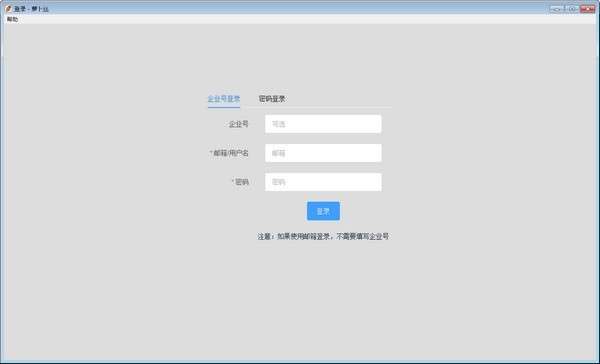
Task: Click the app icon in the title bar
Action: [8, 8]
